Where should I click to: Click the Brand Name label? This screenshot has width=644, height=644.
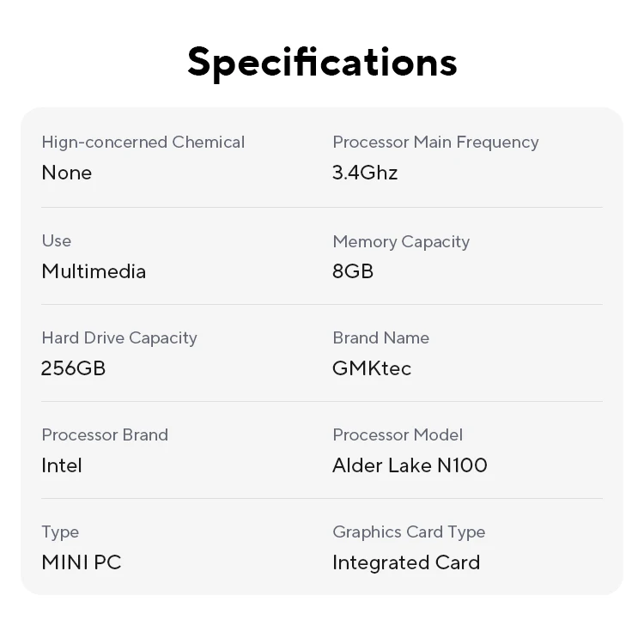[380, 337]
